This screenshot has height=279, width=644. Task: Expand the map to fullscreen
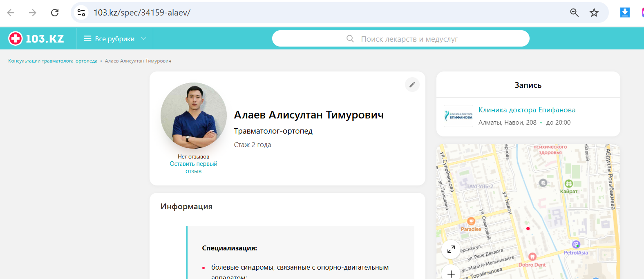tap(451, 249)
